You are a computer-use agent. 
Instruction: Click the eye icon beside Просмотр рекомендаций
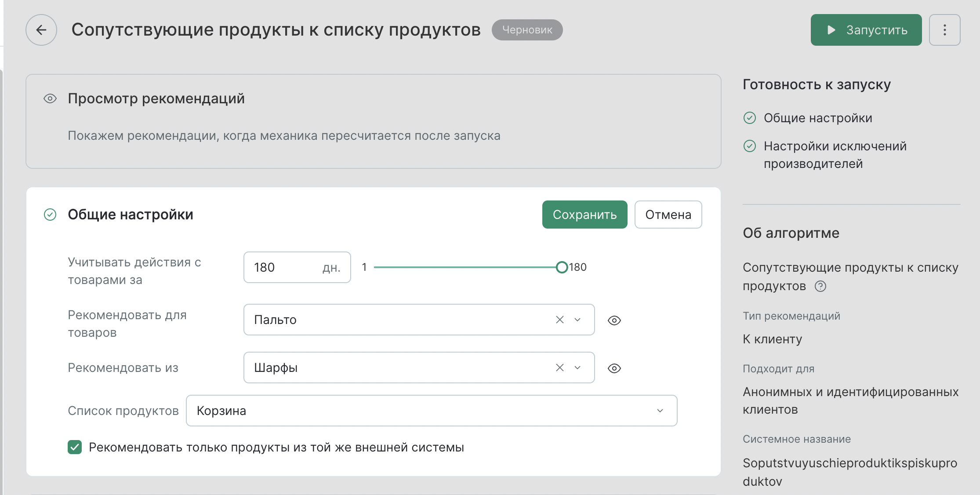(x=50, y=98)
